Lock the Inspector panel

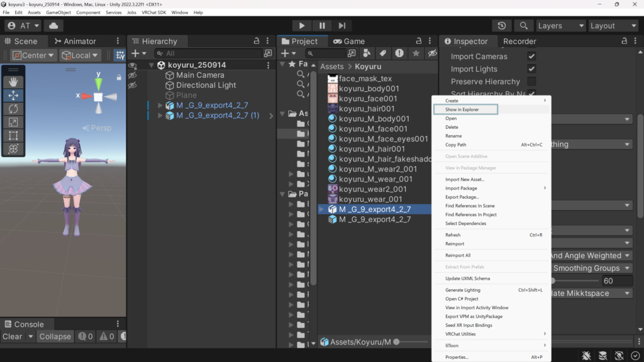tap(625, 41)
